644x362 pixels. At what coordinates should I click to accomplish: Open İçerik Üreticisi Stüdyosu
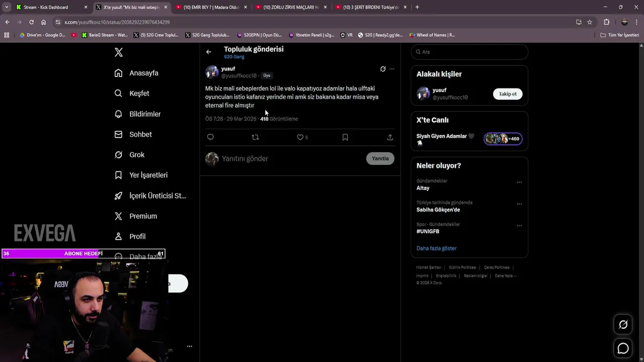[x=150, y=196]
